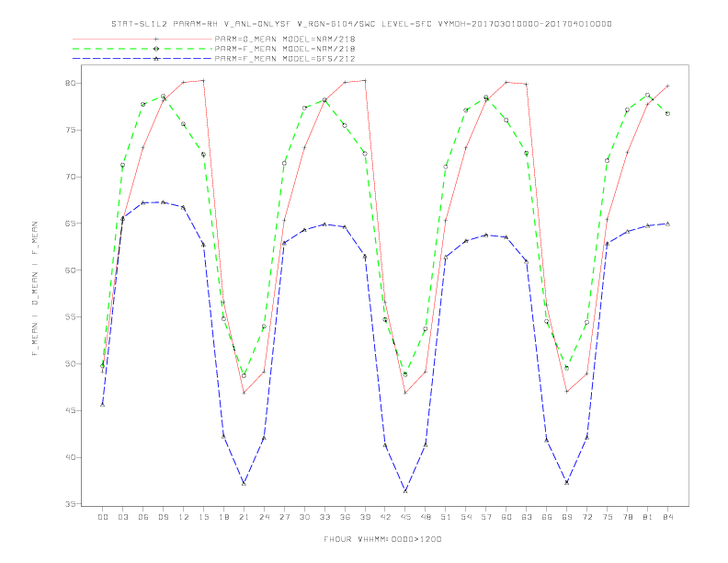Click blue triangle data point at hour 00
The height and width of the screenshot is (563, 728).
103,405
